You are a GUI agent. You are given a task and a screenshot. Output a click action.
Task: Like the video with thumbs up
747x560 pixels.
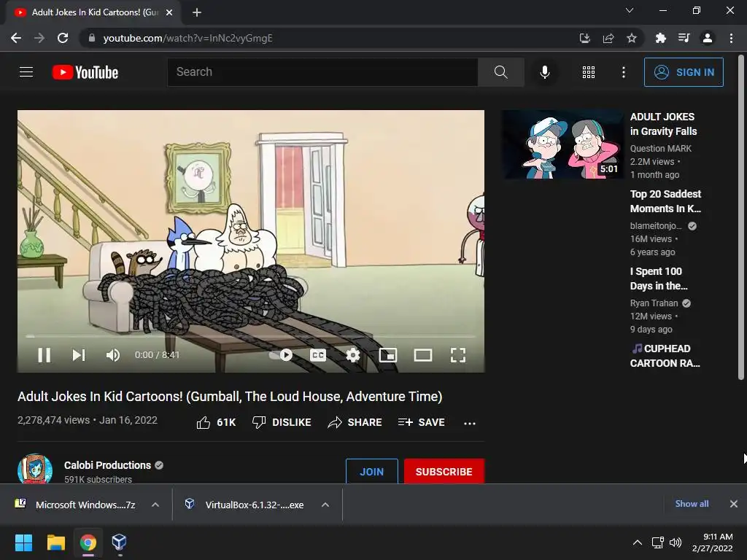pyautogui.click(x=216, y=422)
